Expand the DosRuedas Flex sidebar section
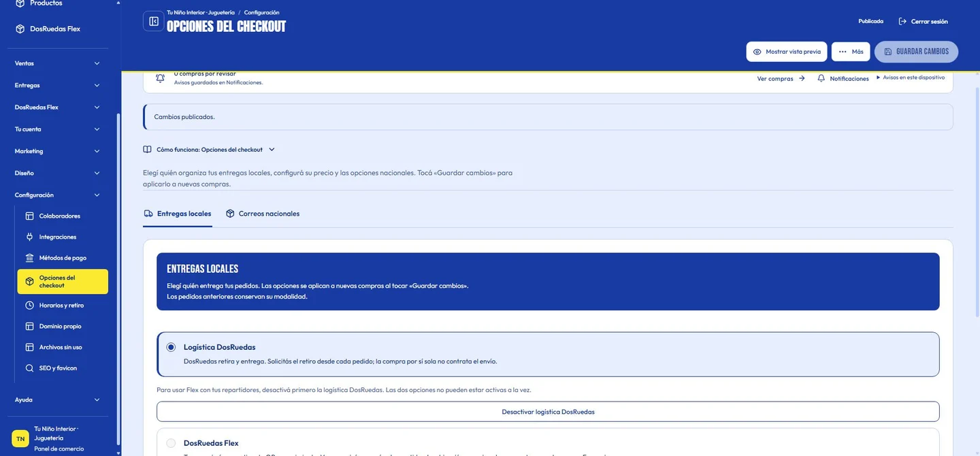 coord(57,107)
